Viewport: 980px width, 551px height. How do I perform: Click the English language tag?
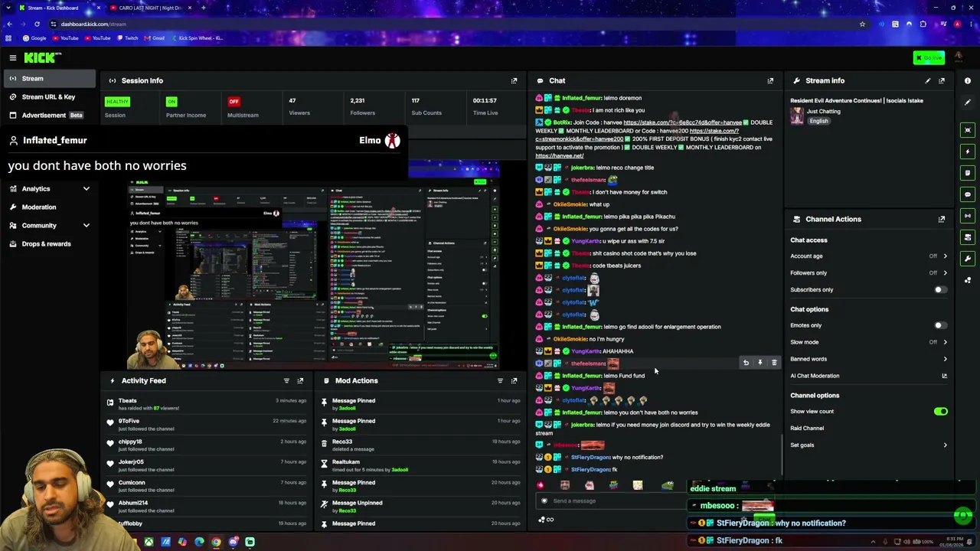click(x=818, y=122)
